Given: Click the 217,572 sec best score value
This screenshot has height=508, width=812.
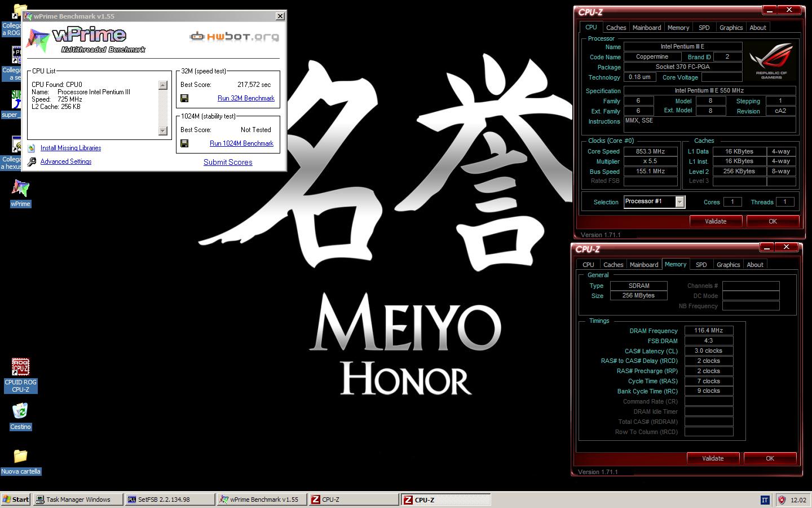Looking at the screenshot, I should tap(254, 85).
